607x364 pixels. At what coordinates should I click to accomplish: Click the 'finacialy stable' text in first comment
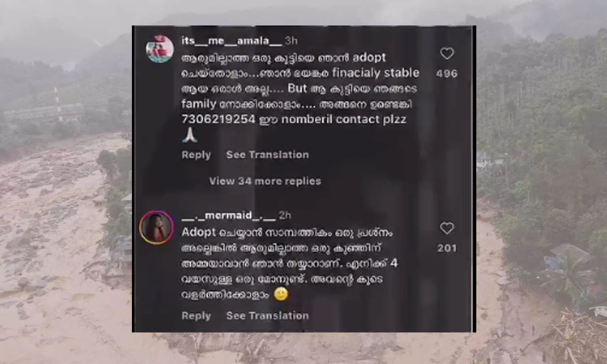click(x=376, y=73)
